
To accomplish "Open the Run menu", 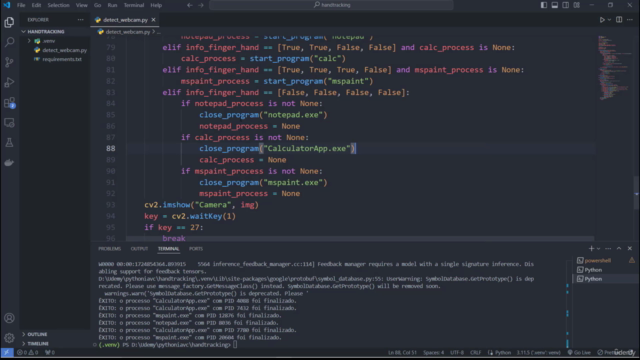I will (112, 5).
